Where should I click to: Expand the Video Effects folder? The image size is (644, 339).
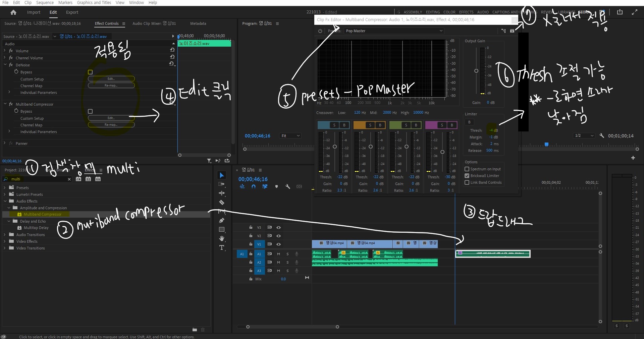[x=5, y=241]
